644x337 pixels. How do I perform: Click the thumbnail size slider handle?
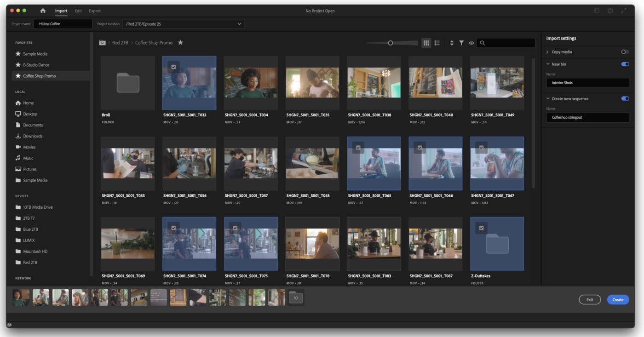391,43
